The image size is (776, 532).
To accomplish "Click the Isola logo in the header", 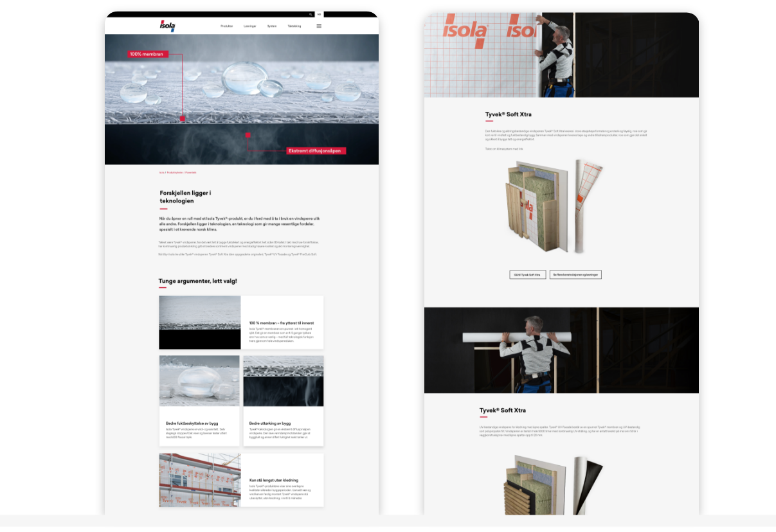I will click(167, 26).
